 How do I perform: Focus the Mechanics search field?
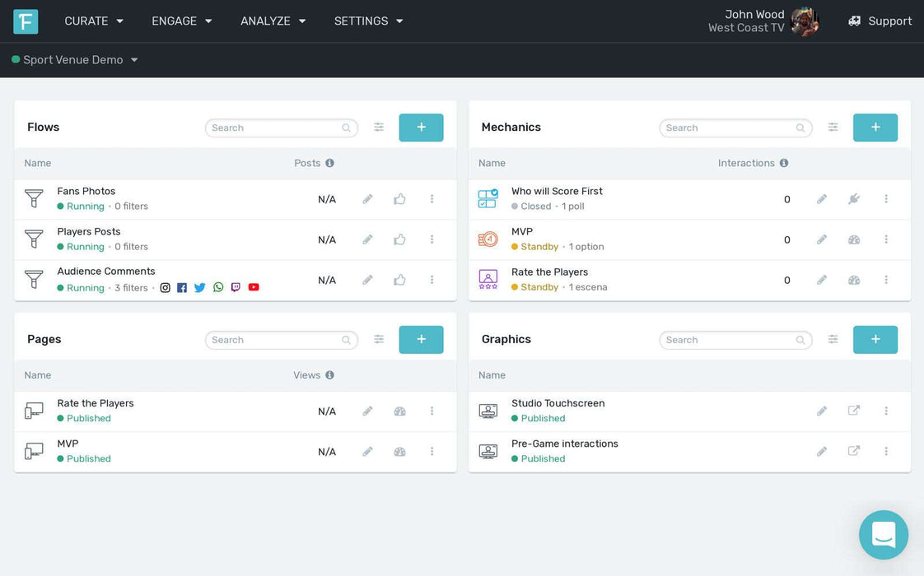click(730, 128)
